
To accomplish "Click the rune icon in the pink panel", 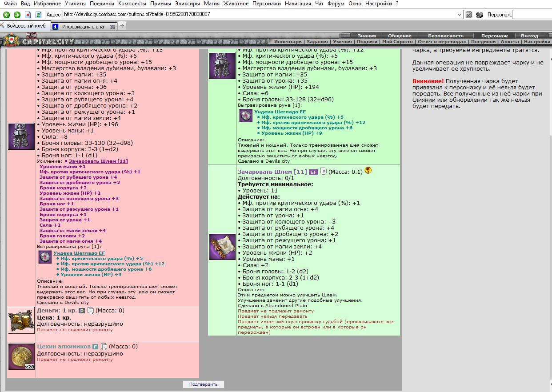I will pyautogui.click(x=45, y=257).
